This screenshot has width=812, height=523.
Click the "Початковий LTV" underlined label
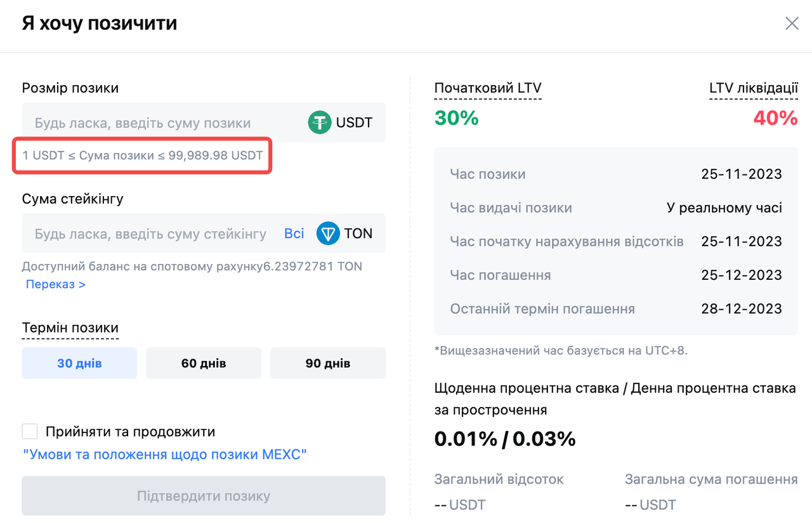(x=488, y=88)
